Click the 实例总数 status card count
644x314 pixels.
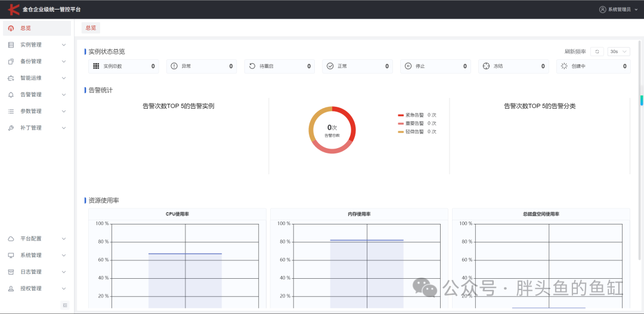point(153,66)
